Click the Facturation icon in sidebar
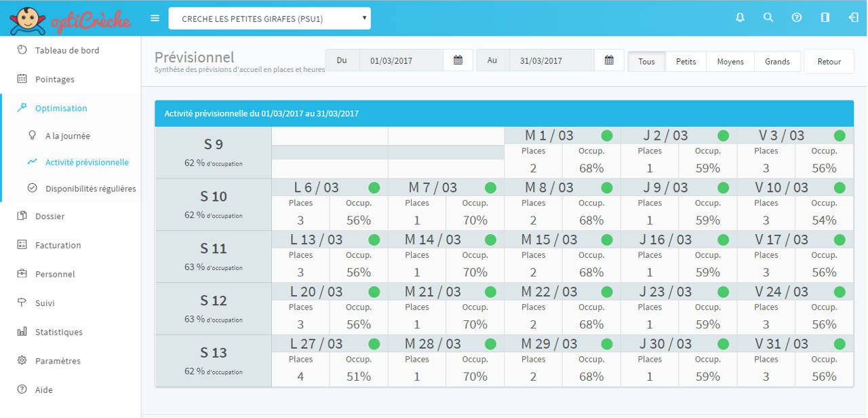Screen dimensions: 868x418 (22, 244)
